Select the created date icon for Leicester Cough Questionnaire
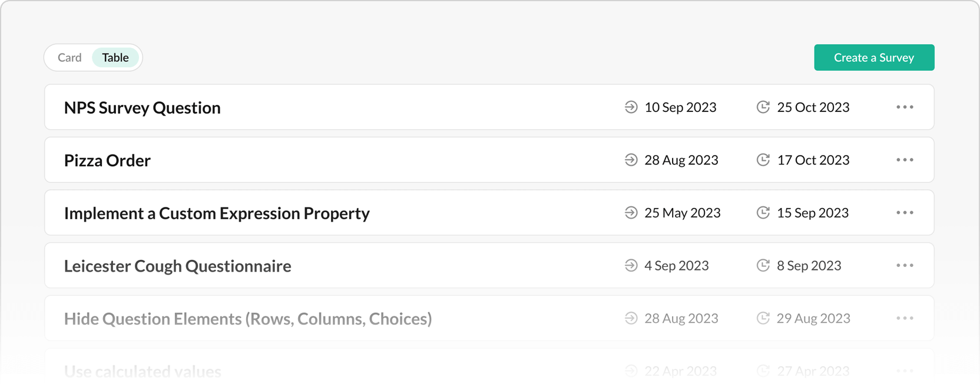Image resolution: width=980 pixels, height=386 pixels. [631, 265]
